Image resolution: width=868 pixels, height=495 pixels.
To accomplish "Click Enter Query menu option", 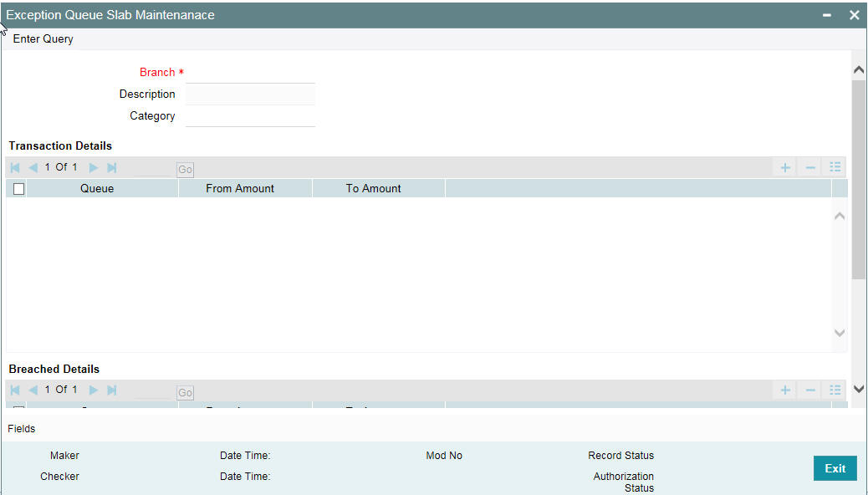I will click(x=43, y=38).
